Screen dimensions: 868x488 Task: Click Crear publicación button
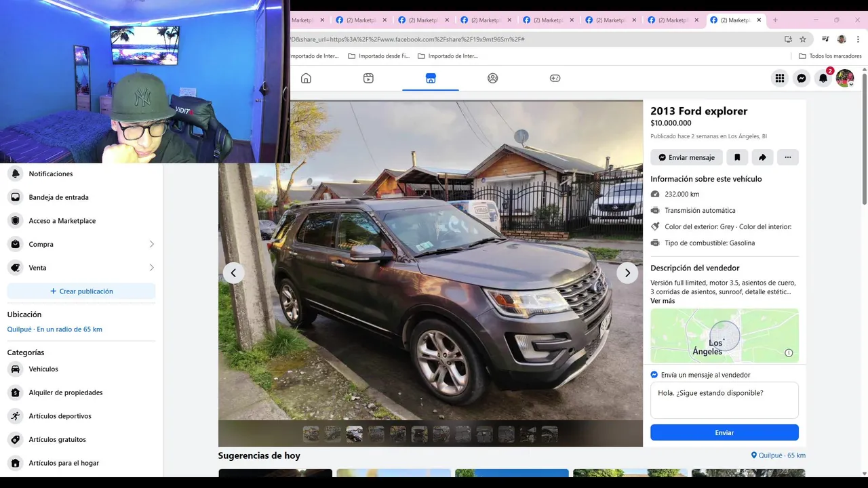coord(81,291)
